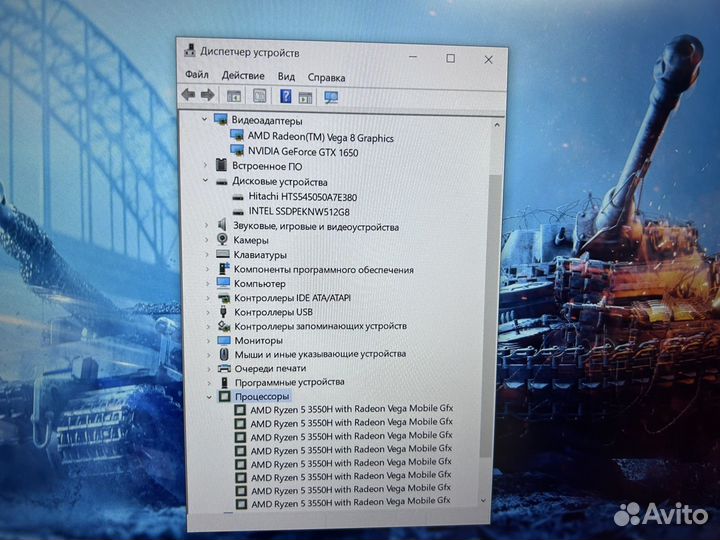
Task: Expand the Клавиатуры category arrow
Action: [207, 254]
